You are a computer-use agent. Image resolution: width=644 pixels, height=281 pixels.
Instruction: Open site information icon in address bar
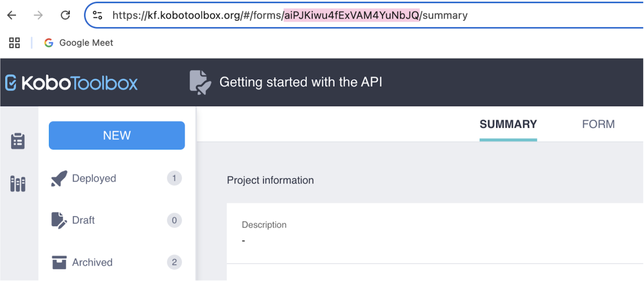pos(98,15)
